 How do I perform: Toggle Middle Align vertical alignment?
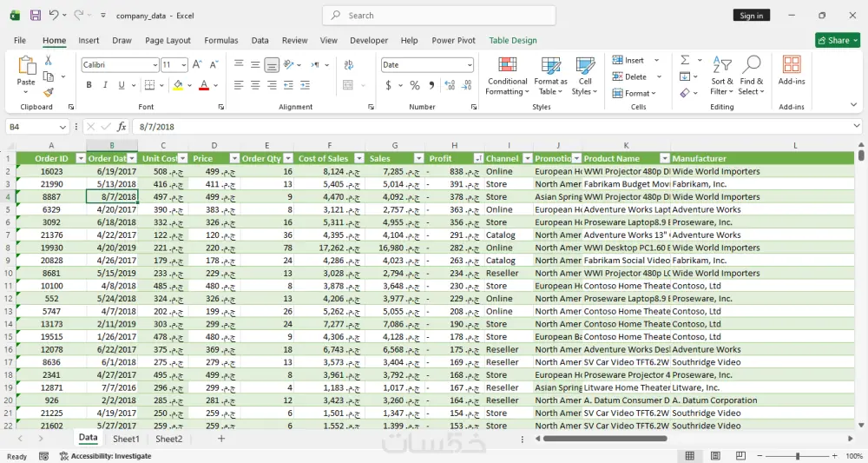[255, 65]
